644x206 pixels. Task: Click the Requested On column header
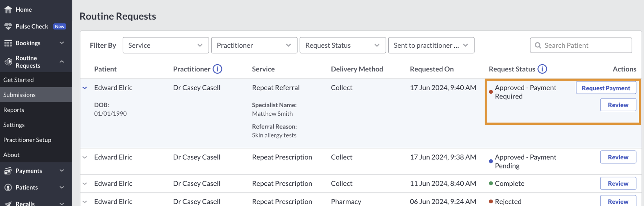pyautogui.click(x=432, y=69)
